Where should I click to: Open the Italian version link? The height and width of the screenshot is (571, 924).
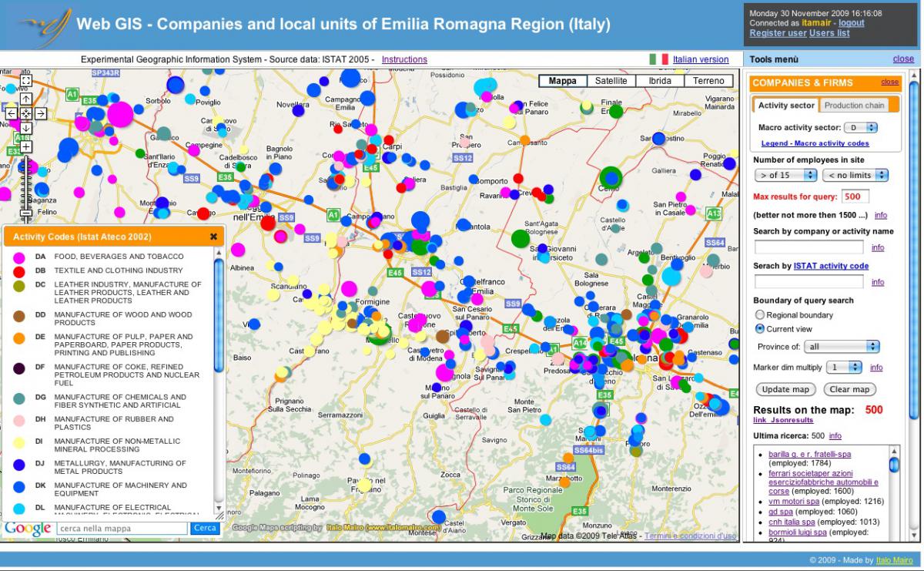click(x=701, y=59)
